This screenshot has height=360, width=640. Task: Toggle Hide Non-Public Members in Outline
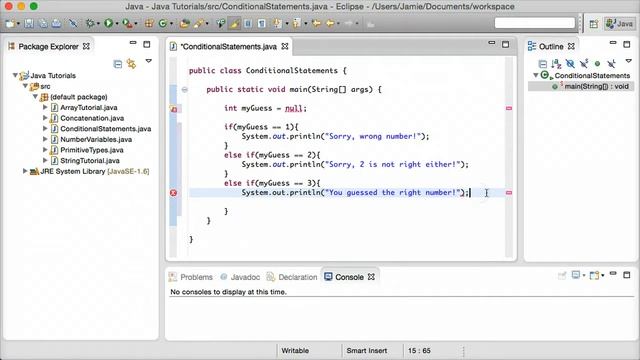click(597, 64)
